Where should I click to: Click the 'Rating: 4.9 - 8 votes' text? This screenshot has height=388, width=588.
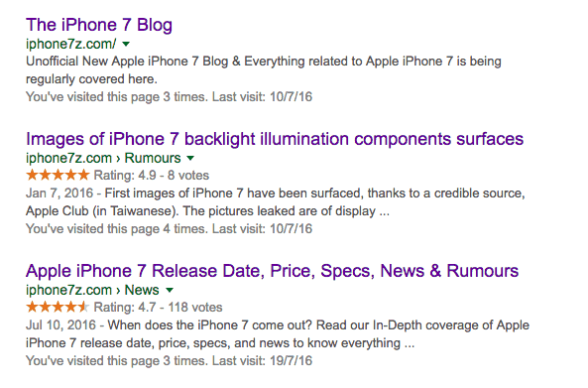coord(151,176)
